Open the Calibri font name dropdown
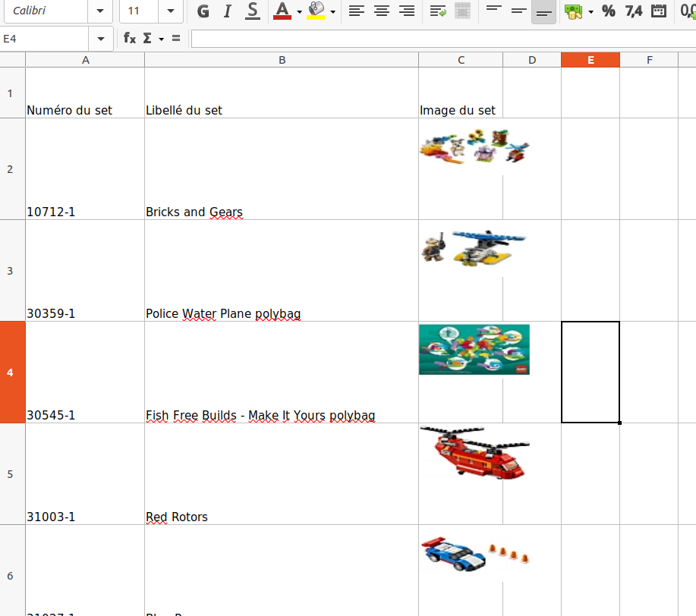 click(100, 11)
